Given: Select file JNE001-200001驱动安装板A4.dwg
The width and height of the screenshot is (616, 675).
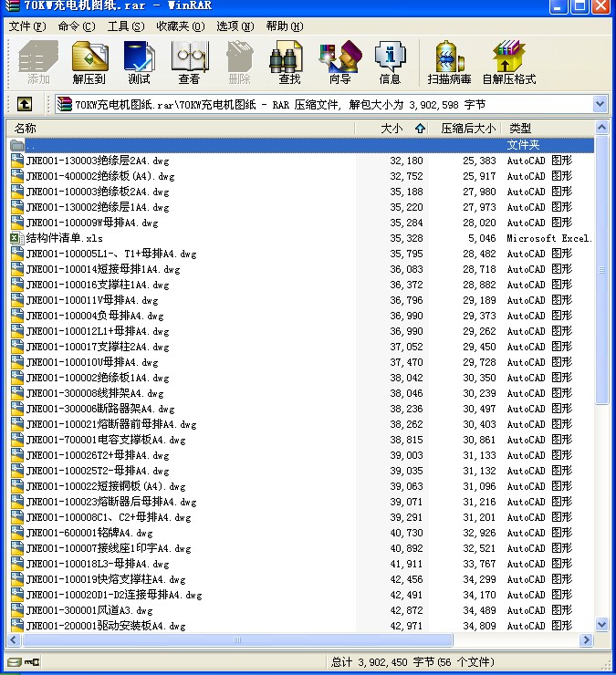Looking at the screenshot, I should click(x=106, y=626).
